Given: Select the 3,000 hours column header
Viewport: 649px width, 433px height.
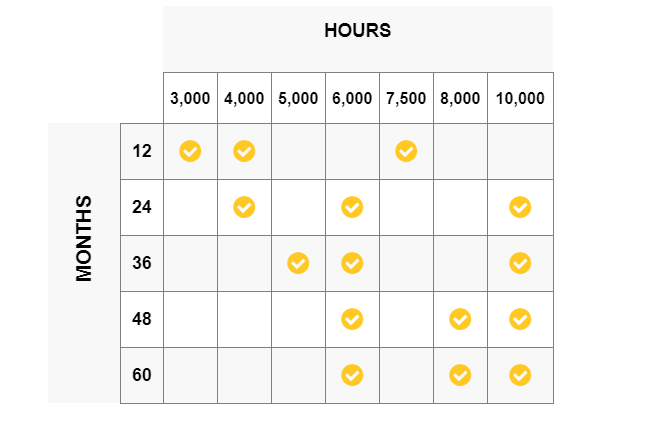Looking at the screenshot, I should (x=190, y=99).
